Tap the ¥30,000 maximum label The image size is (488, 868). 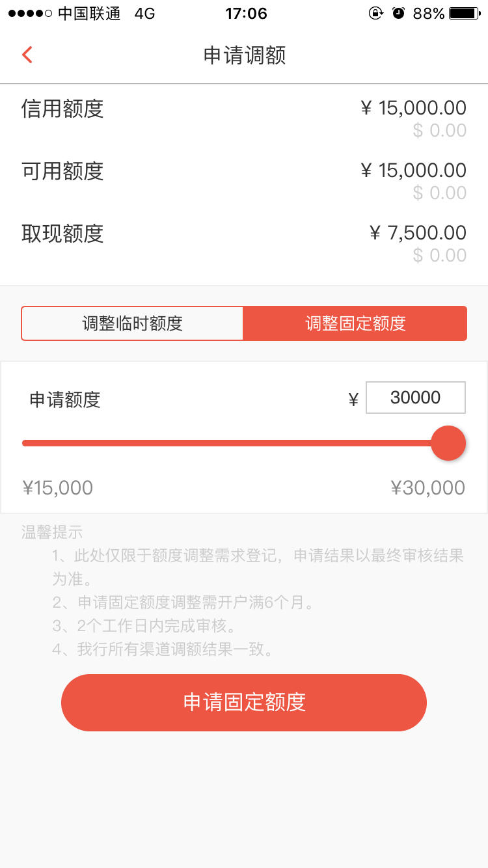[428, 488]
